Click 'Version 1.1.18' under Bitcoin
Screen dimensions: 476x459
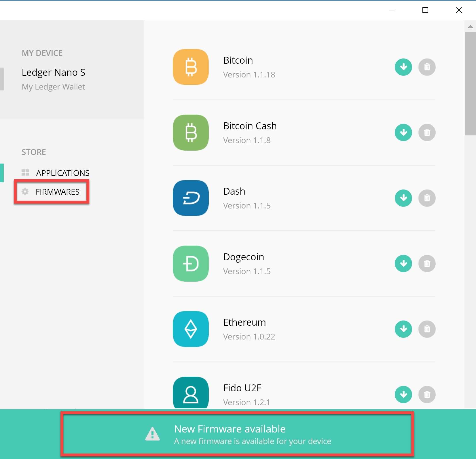click(249, 75)
